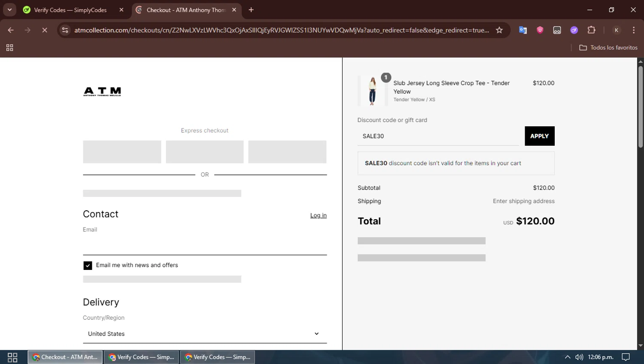Apply the discount code
This screenshot has width=644, height=364.
point(540,136)
